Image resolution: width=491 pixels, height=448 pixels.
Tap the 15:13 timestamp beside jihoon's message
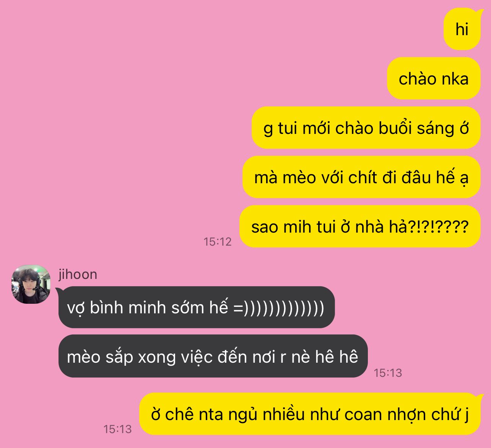click(388, 373)
